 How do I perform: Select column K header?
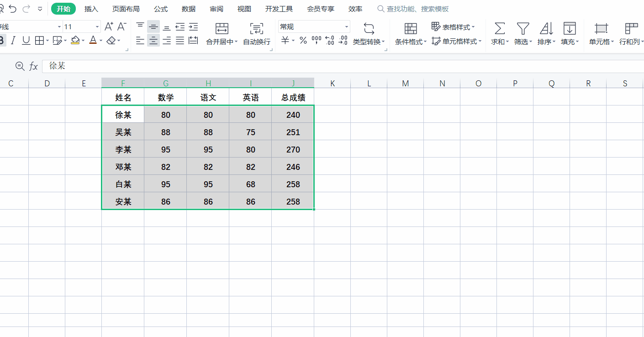(x=333, y=83)
